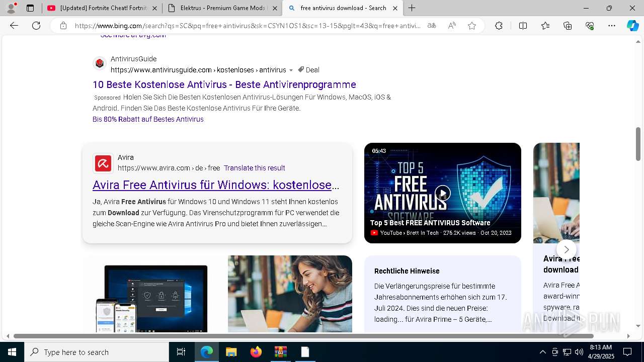
Task: Expand the antivirusguide.com URL dropdown arrow
Action: pos(291,70)
